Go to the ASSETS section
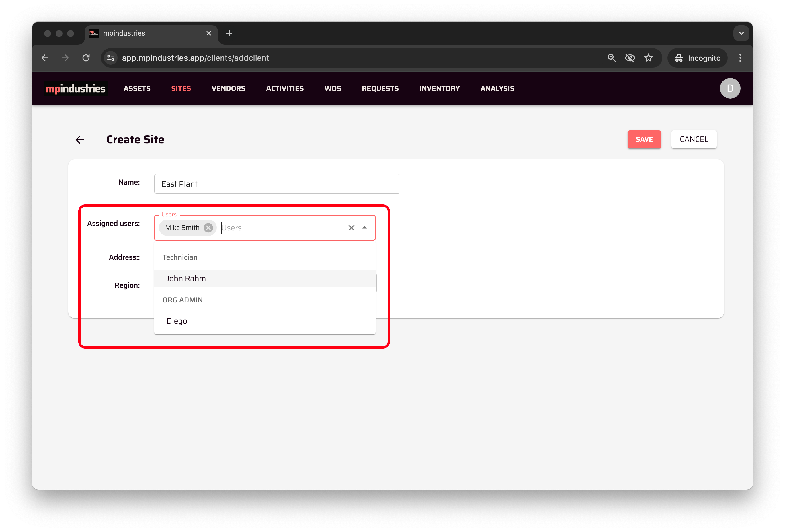The width and height of the screenshot is (785, 532). (137, 89)
